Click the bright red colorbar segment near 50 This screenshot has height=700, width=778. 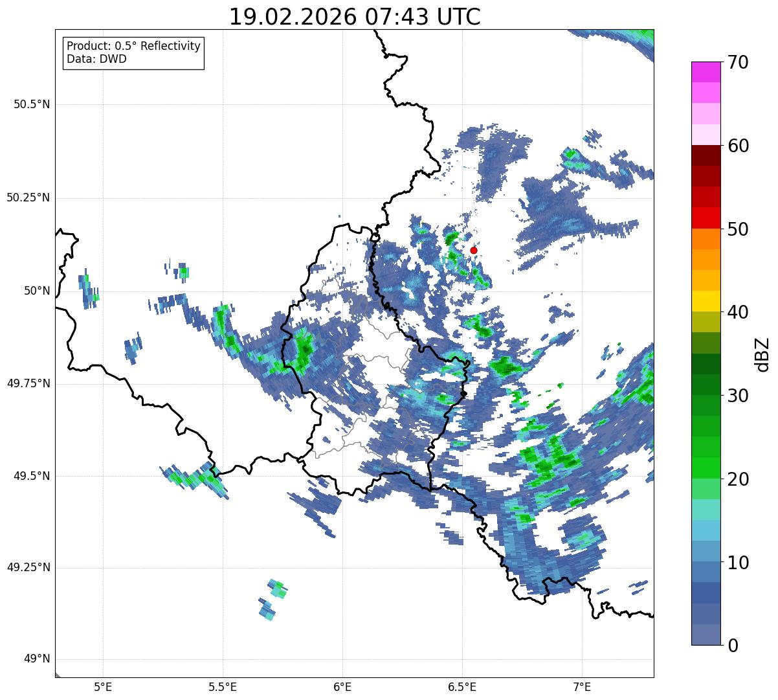tap(706, 218)
